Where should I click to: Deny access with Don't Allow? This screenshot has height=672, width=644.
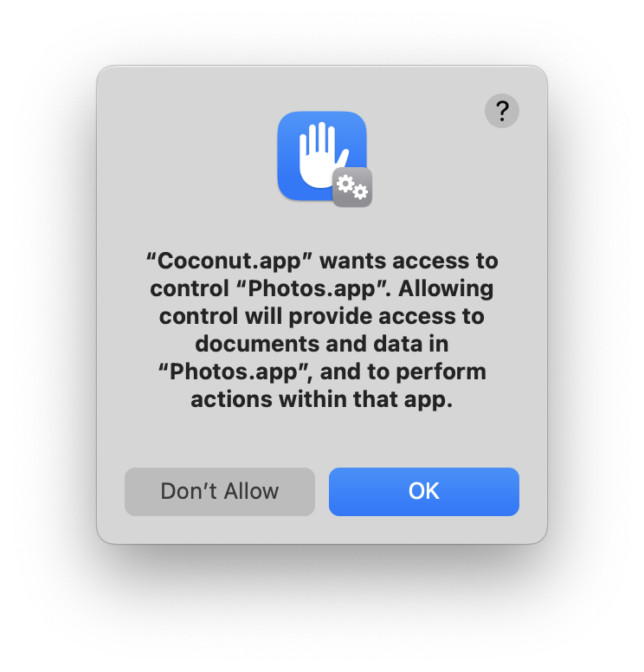click(x=220, y=492)
